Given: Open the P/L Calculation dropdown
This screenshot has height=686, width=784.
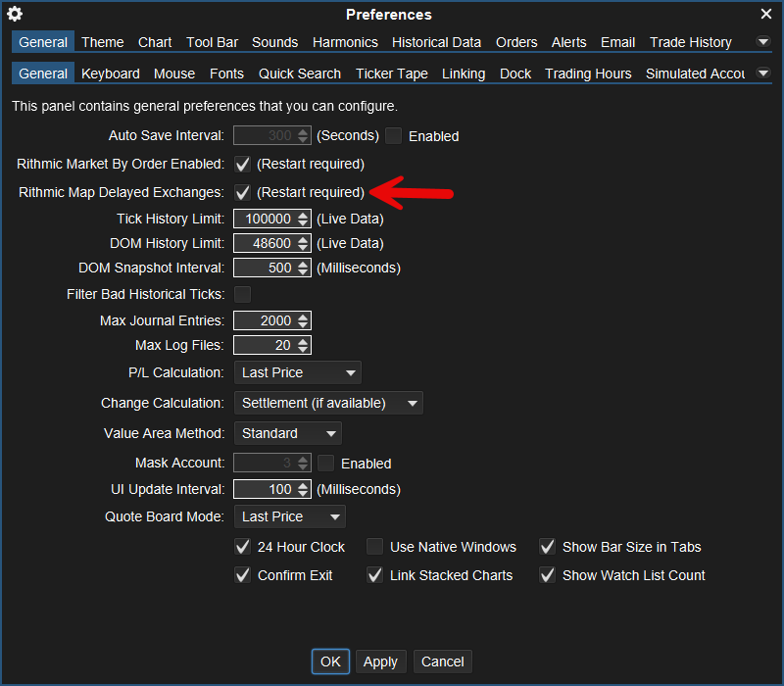Looking at the screenshot, I should pyautogui.click(x=298, y=372).
